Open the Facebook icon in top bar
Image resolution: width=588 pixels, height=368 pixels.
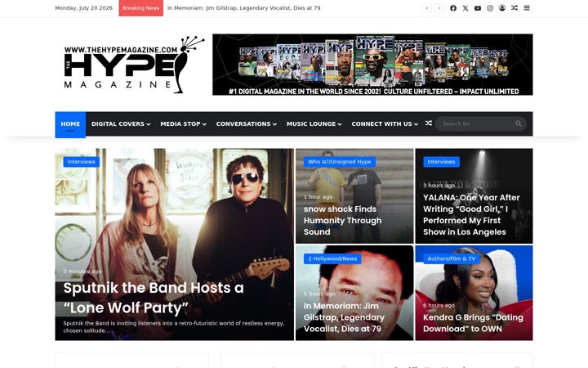pyautogui.click(x=453, y=8)
